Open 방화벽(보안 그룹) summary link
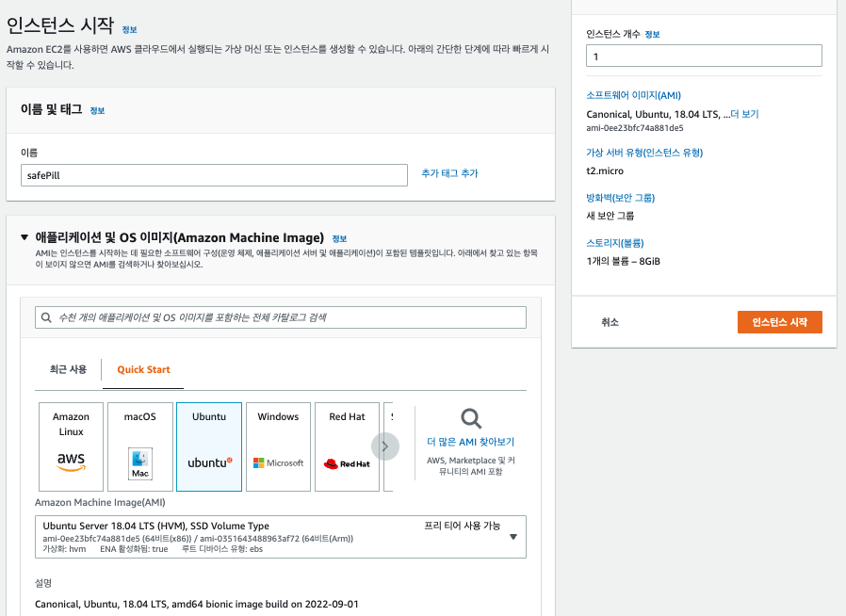This screenshot has width=846, height=616. coord(621,198)
